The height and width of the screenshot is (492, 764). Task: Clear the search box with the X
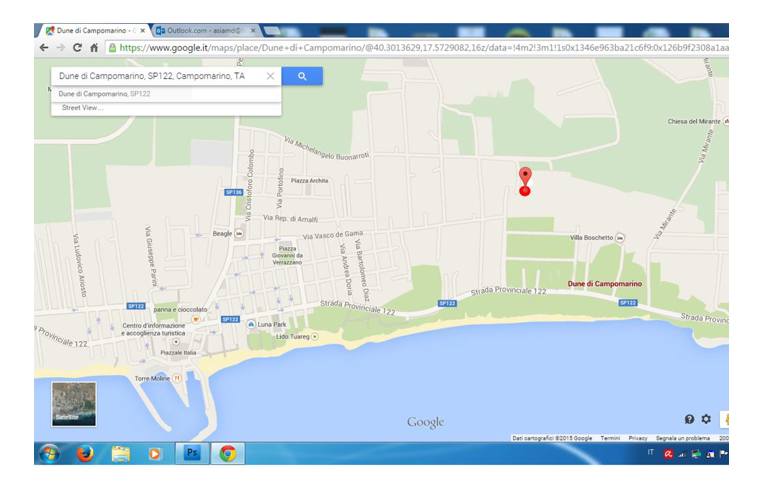pos(270,76)
